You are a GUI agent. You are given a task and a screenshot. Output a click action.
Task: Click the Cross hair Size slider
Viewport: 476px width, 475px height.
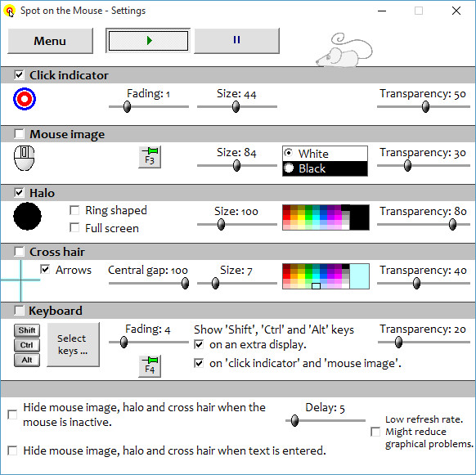[237, 284]
